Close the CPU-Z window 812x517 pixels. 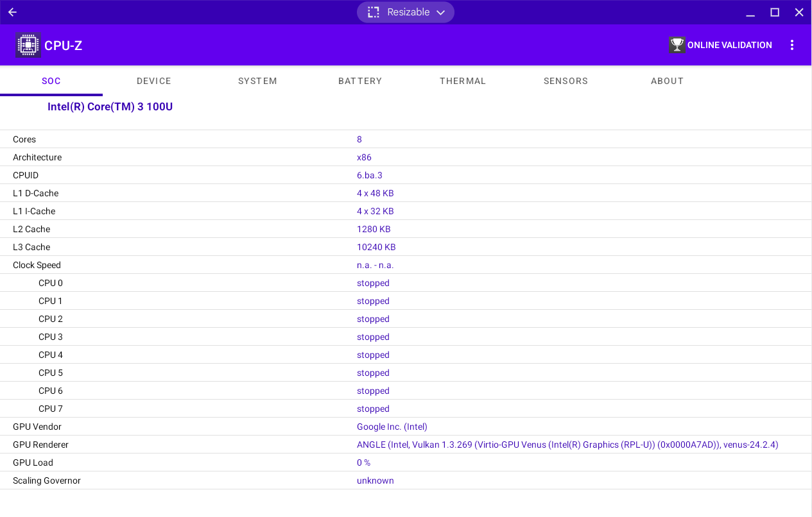click(799, 12)
